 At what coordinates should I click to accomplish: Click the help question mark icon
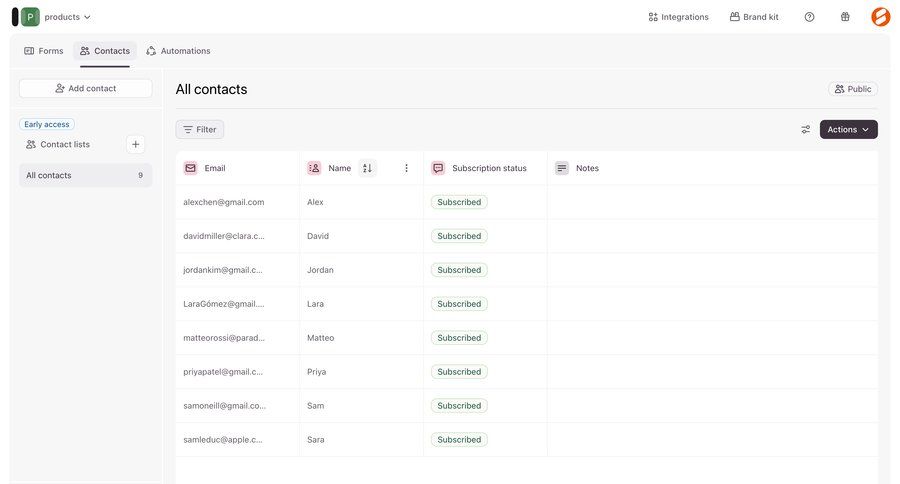click(809, 17)
